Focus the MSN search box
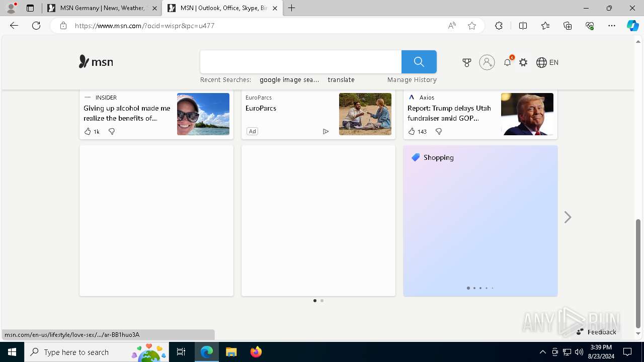Viewport: 644px width, 362px height. pos(301,62)
